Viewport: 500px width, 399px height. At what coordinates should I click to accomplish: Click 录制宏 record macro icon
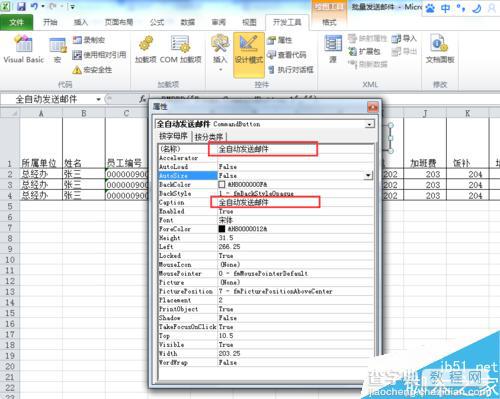pos(89,40)
